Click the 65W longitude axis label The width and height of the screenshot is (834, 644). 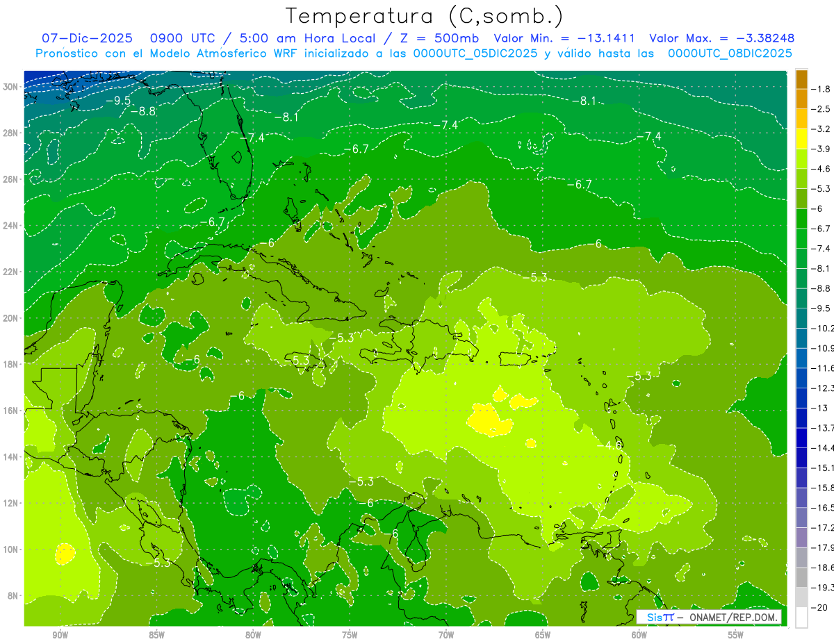(543, 635)
